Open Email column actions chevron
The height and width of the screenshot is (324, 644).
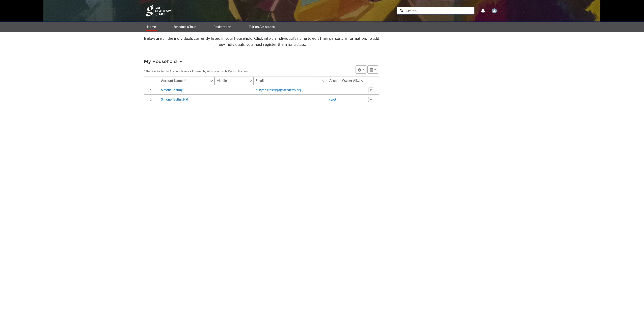coord(324,81)
